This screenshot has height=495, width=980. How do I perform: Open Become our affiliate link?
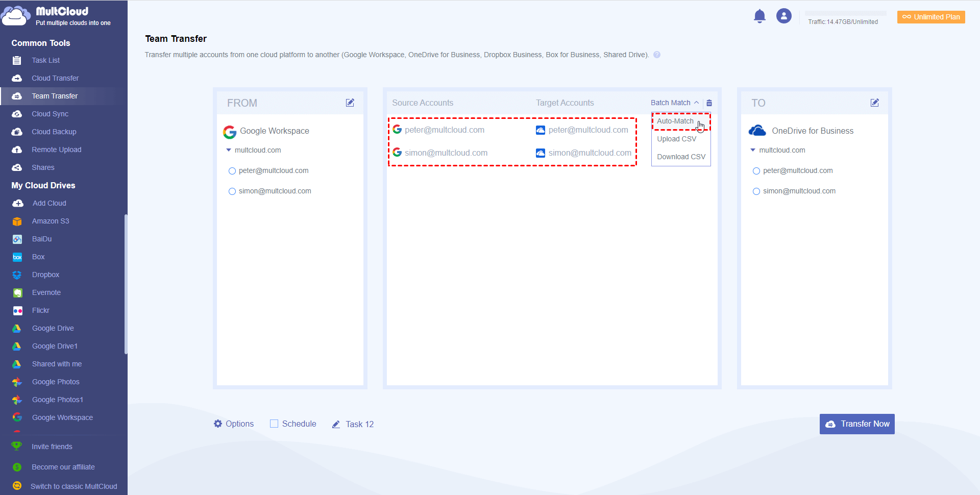(x=64, y=467)
